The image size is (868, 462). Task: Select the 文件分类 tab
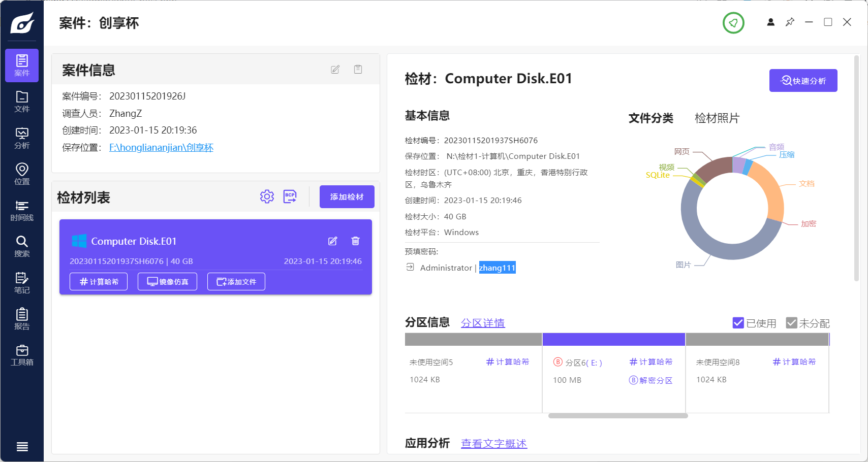[651, 118]
